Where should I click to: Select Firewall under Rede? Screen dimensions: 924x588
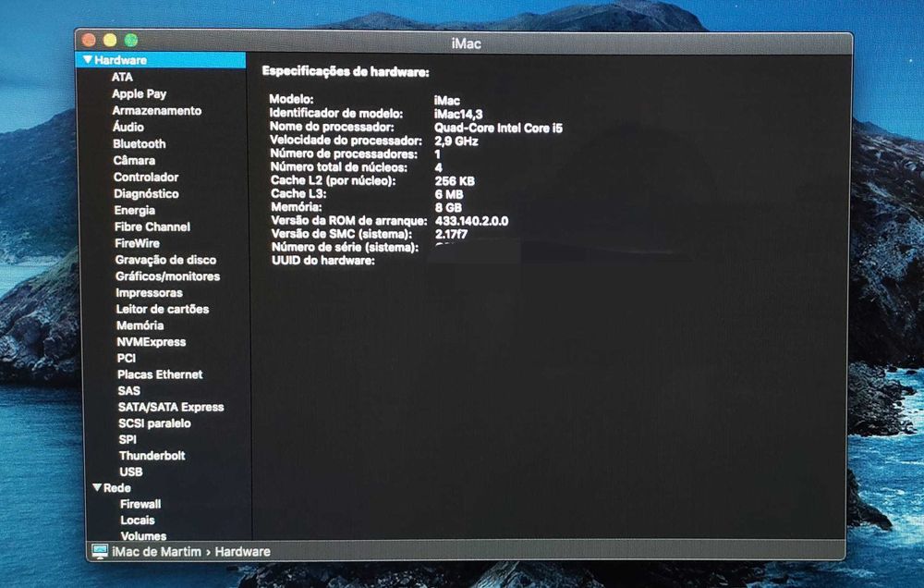click(x=140, y=504)
